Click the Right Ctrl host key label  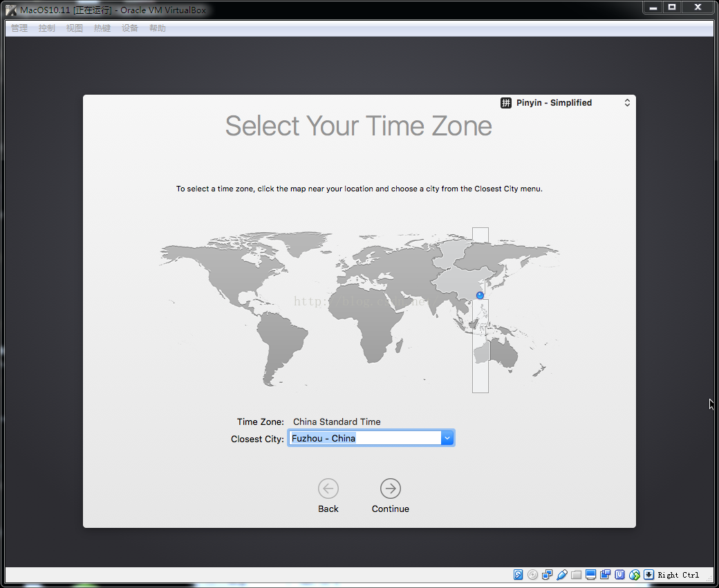click(678, 575)
